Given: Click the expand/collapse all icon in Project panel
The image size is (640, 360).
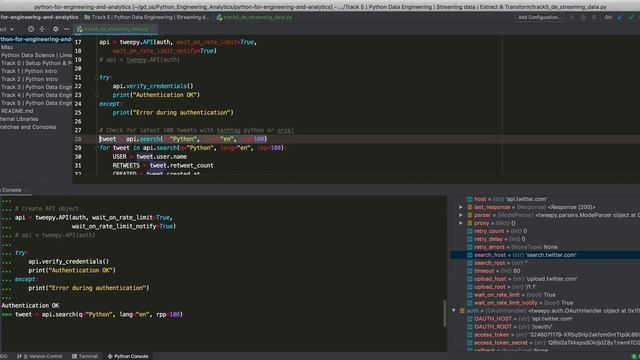Looking at the screenshot, I should point(42,29).
